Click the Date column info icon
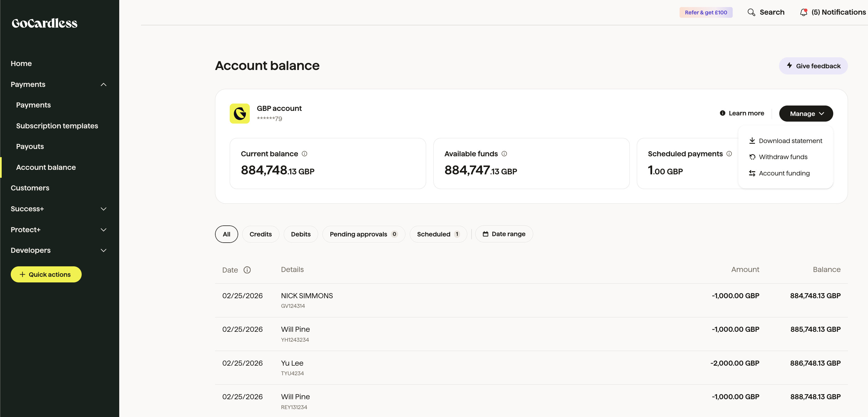 pyautogui.click(x=247, y=270)
